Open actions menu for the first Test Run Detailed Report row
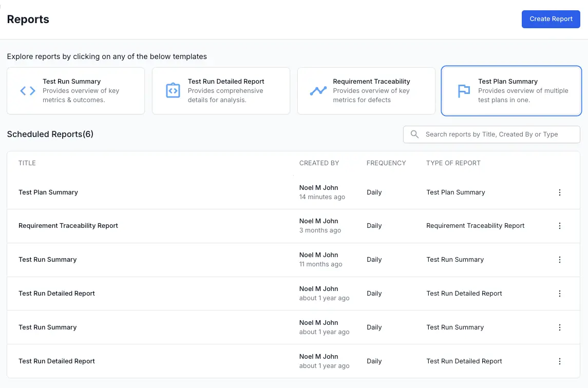Image resolution: width=588 pixels, height=388 pixels. (560, 294)
